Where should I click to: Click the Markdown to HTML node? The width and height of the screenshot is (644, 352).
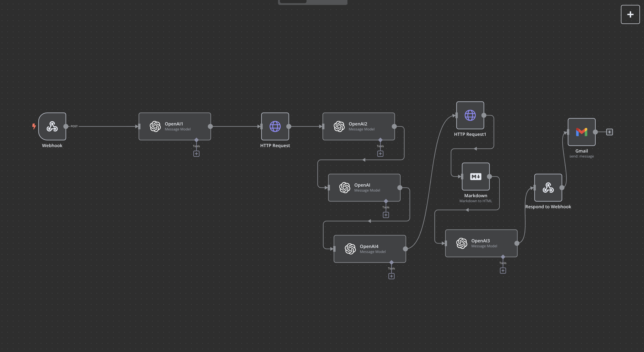475,176
